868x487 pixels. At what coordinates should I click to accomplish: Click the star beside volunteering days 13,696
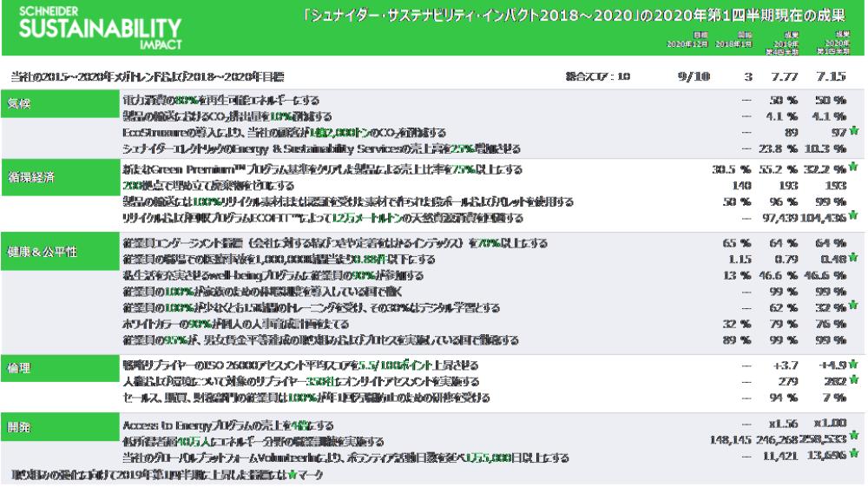coord(853,453)
